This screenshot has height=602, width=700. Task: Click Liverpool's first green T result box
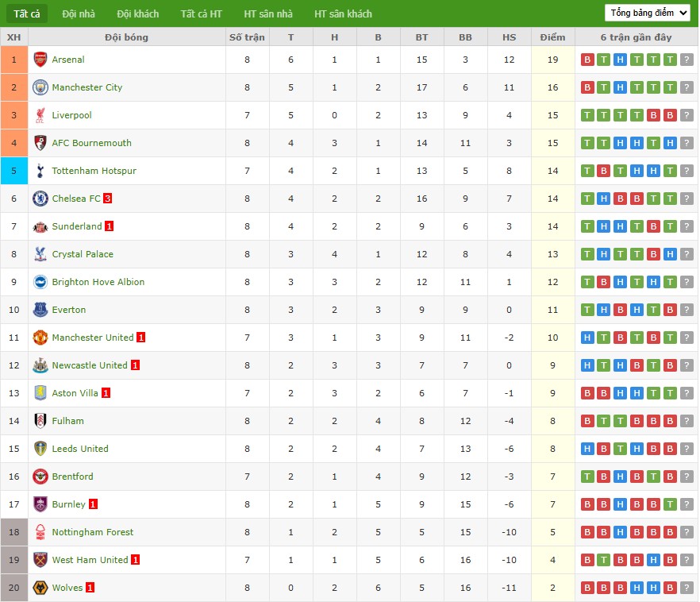click(x=587, y=115)
